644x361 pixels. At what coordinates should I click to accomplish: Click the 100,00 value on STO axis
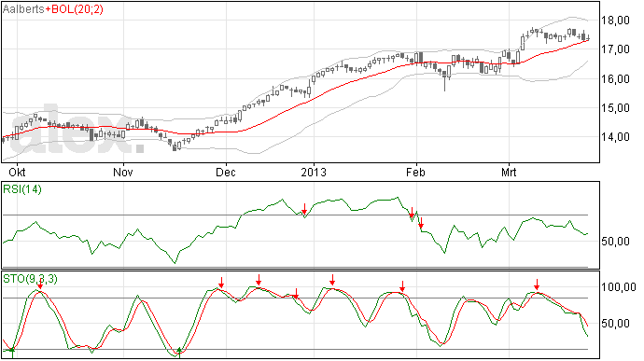click(619, 287)
